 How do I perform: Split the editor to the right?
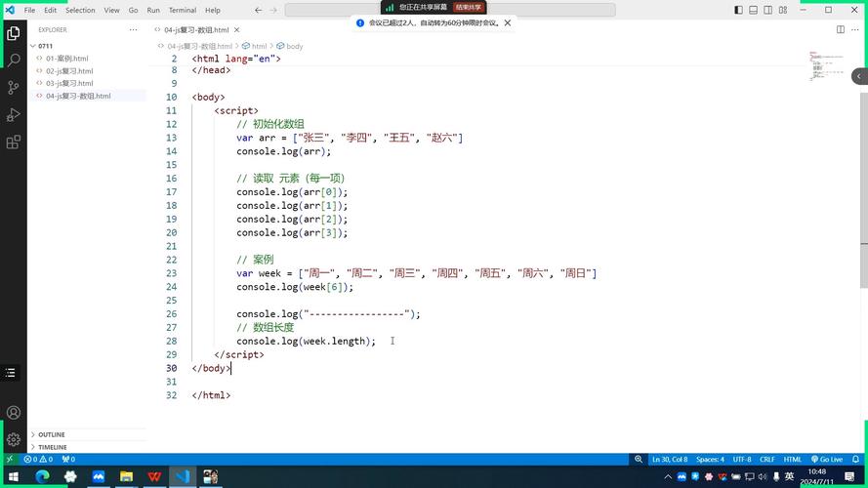point(841,30)
